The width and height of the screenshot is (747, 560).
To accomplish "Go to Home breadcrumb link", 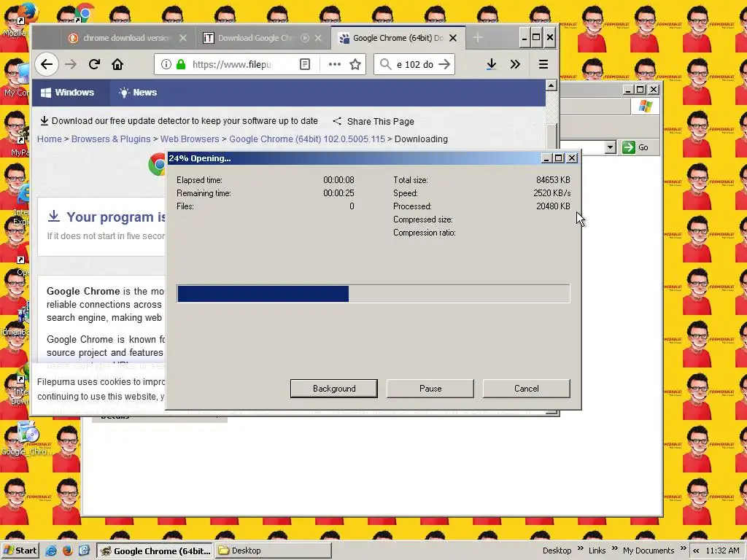I will coord(50,139).
